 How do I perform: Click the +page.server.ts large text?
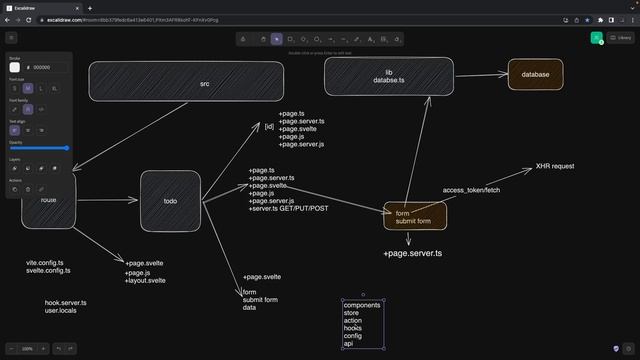[412, 253]
